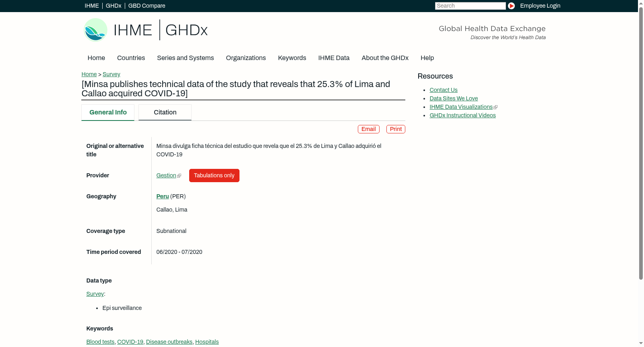Open the Help menu item
Image resolution: width=644 pixels, height=347 pixels.
427,58
